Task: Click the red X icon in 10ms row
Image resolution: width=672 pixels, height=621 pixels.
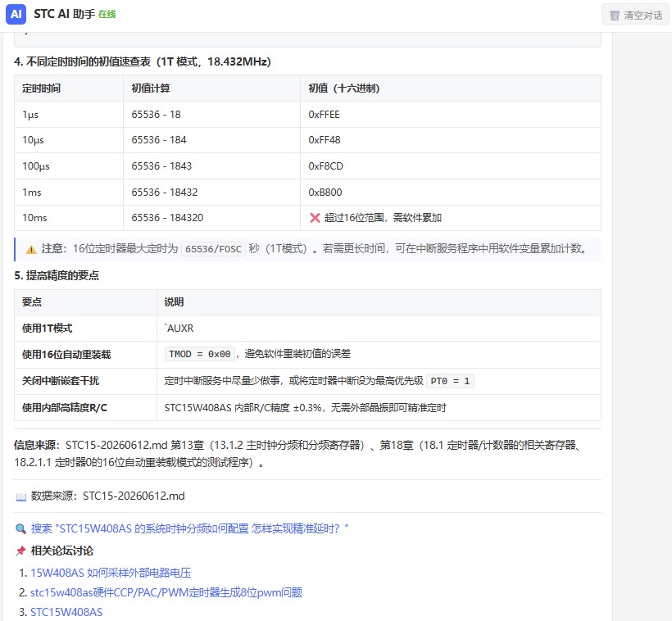Action: click(x=315, y=218)
